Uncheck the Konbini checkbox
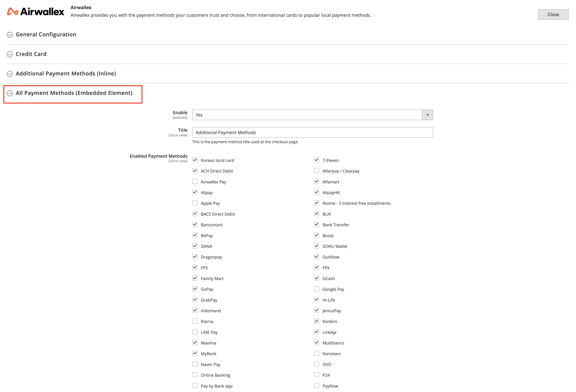This screenshot has height=392, width=576. tap(317, 321)
